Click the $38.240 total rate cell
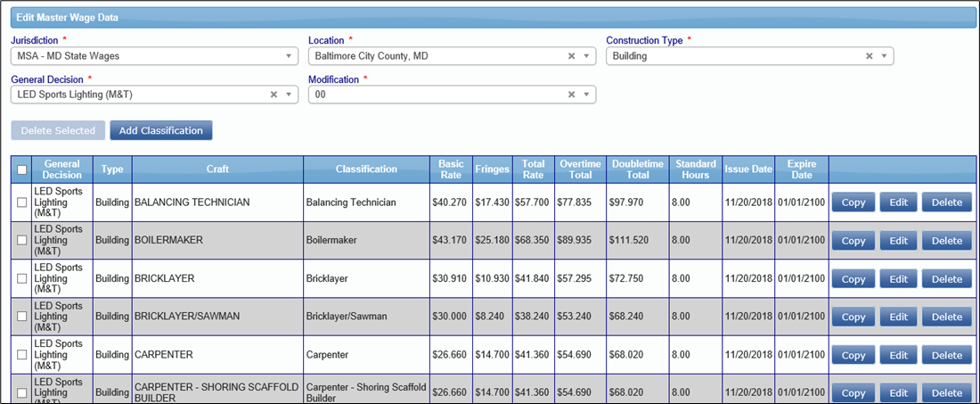The image size is (980, 404). coord(533,317)
